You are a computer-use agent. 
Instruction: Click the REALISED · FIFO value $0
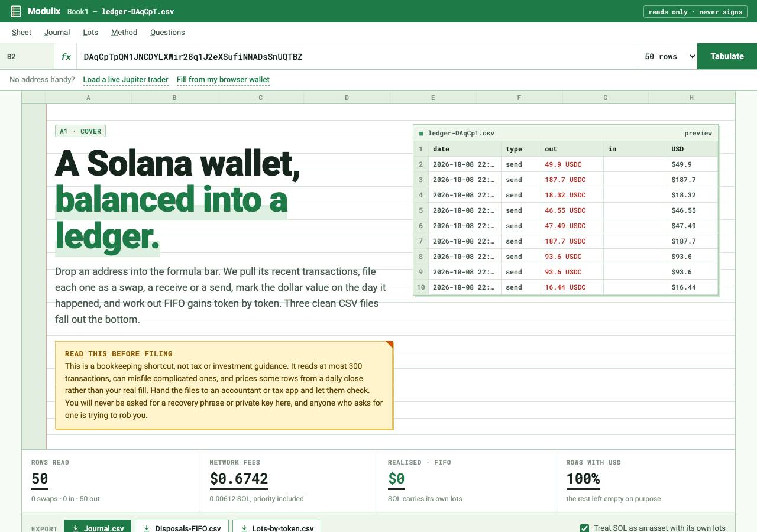(396, 479)
